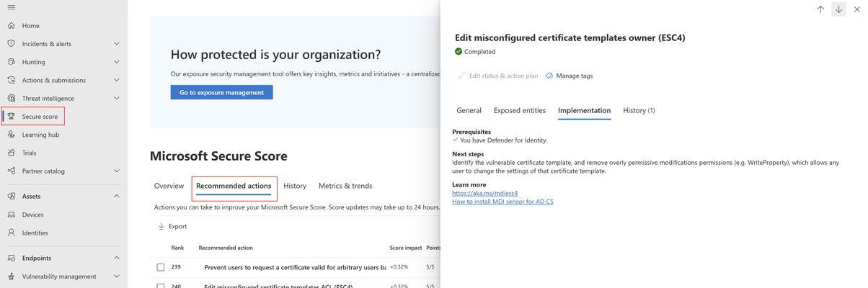This screenshot has width=868, height=288.
Task: Open the Devices page label
Action: pos(33,215)
